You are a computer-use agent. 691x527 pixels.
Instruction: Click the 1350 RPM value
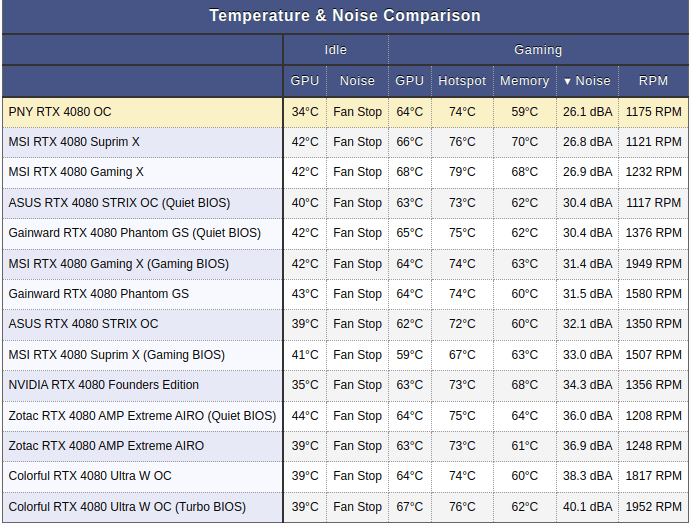tap(654, 323)
